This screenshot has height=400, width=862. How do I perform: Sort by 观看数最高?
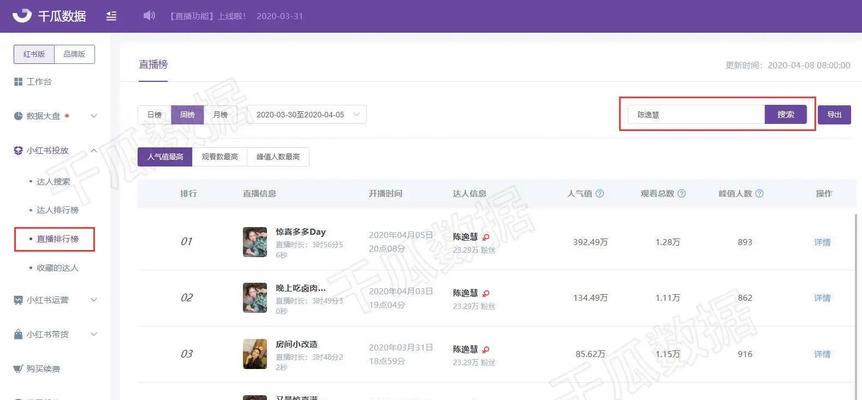click(220, 157)
